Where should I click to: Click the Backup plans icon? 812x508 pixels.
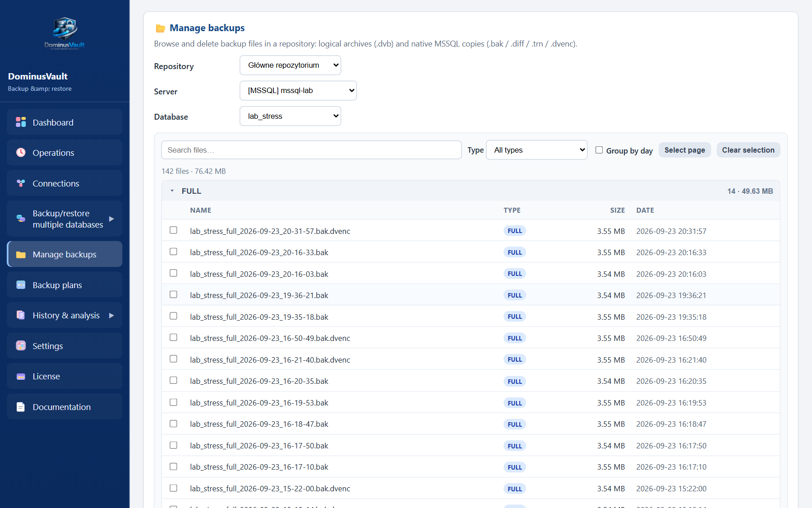tap(21, 285)
